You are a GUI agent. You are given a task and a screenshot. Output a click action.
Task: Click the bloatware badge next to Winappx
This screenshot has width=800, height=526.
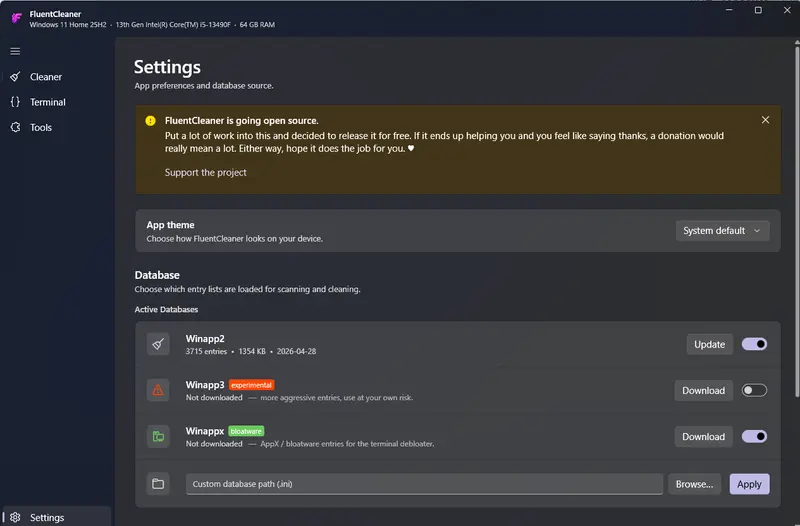point(246,431)
